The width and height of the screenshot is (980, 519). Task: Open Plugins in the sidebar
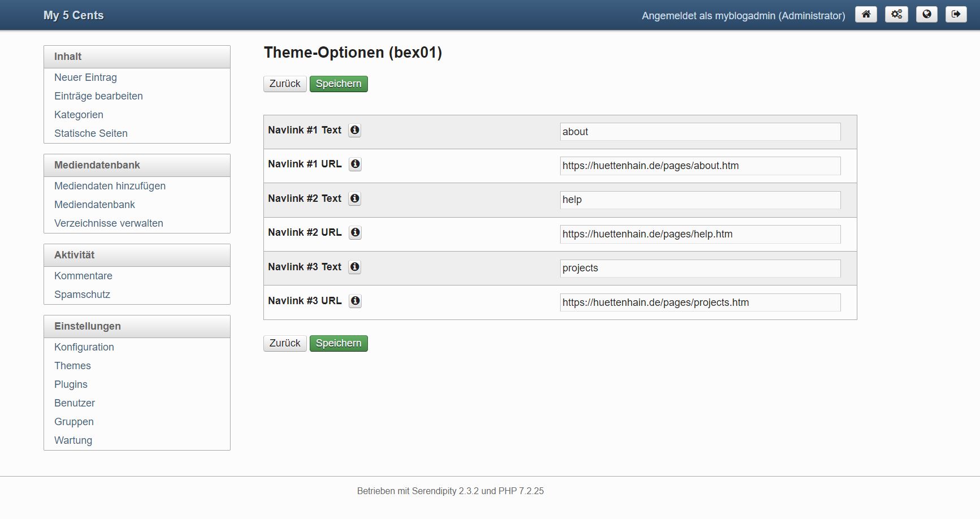tap(71, 384)
